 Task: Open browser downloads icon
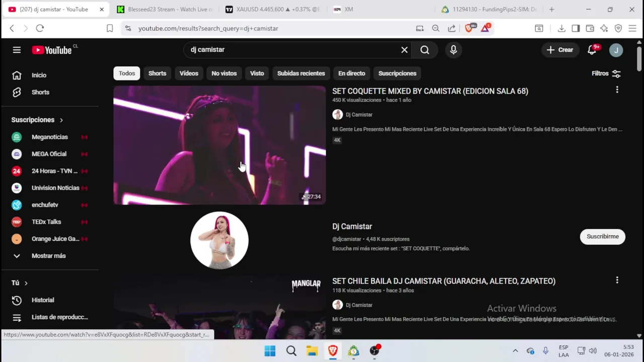pyautogui.click(x=561, y=28)
